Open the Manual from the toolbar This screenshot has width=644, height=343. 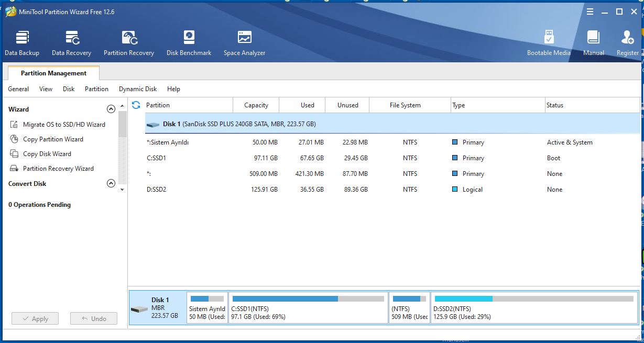[x=593, y=43]
